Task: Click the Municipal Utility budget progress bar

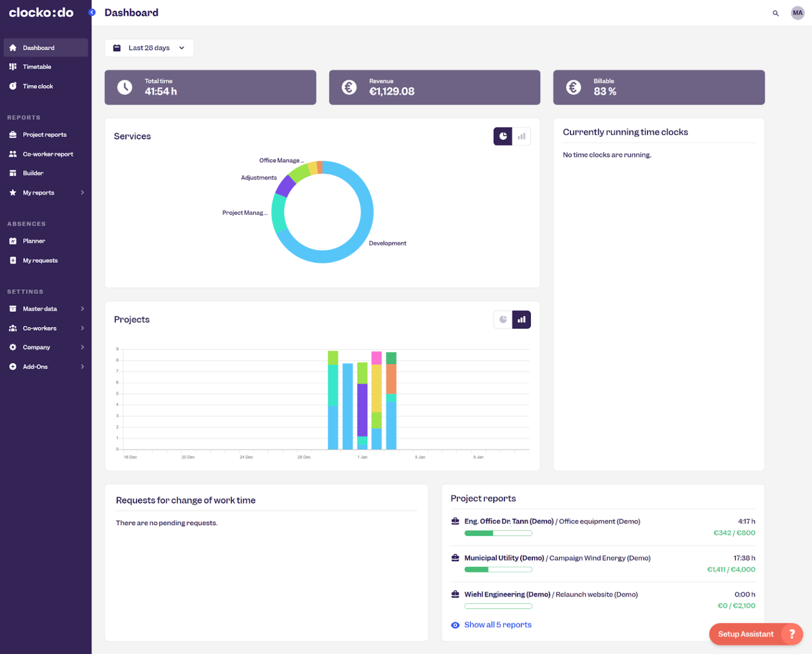Action: 498,569
